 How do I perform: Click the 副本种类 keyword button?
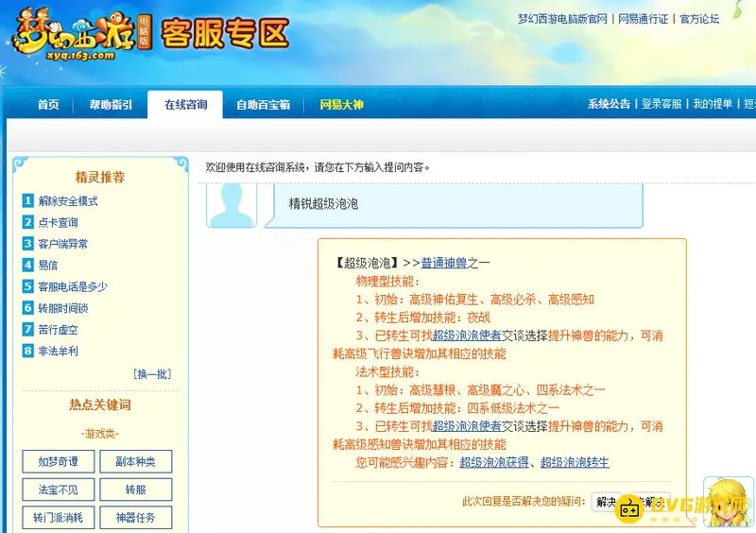click(135, 461)
